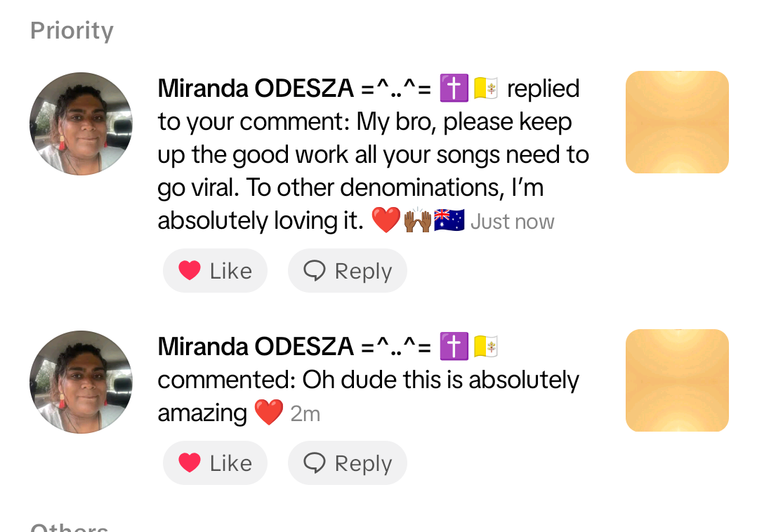Tap the heart icon under the 'absolutely amazing' comment
757x532 pixels.
click(x=190, y=463)
